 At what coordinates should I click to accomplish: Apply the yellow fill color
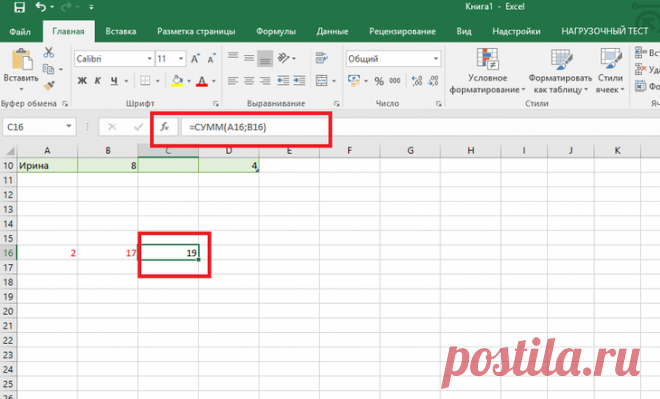coord(177,80)
